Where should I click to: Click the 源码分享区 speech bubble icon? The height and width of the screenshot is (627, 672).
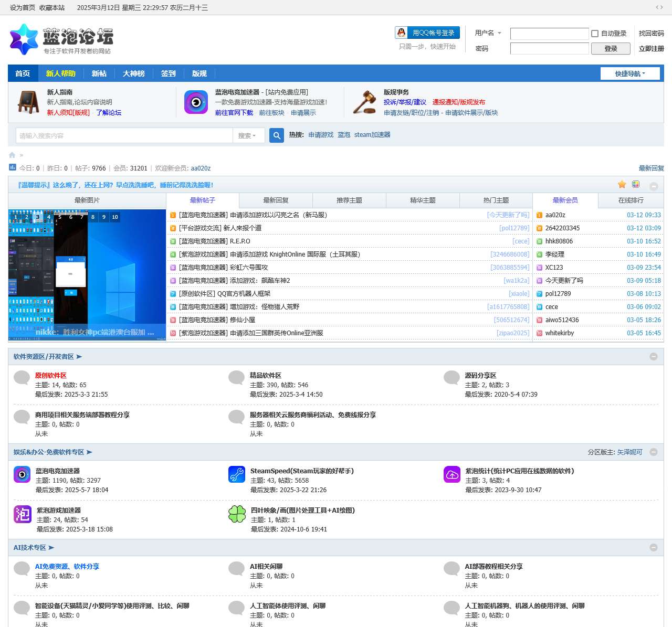[451, 378]
